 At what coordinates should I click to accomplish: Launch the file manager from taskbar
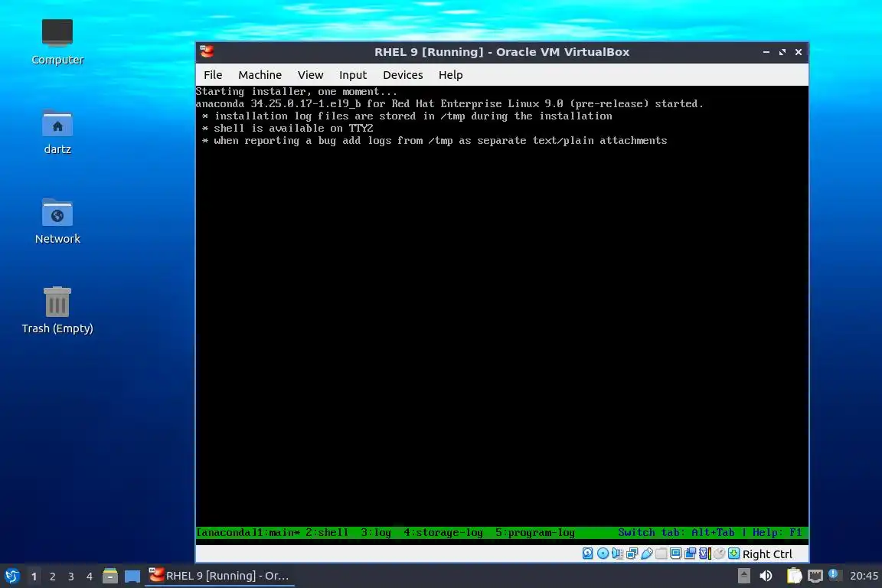click(110, 576)
